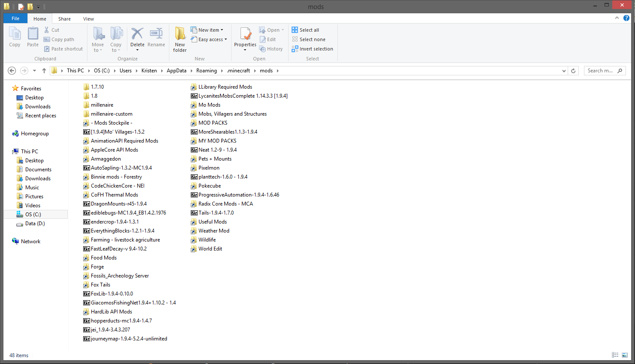
Task: Select the LycanitesMobsComplete 1.14.3.3 archive
Action: point(239,96)
